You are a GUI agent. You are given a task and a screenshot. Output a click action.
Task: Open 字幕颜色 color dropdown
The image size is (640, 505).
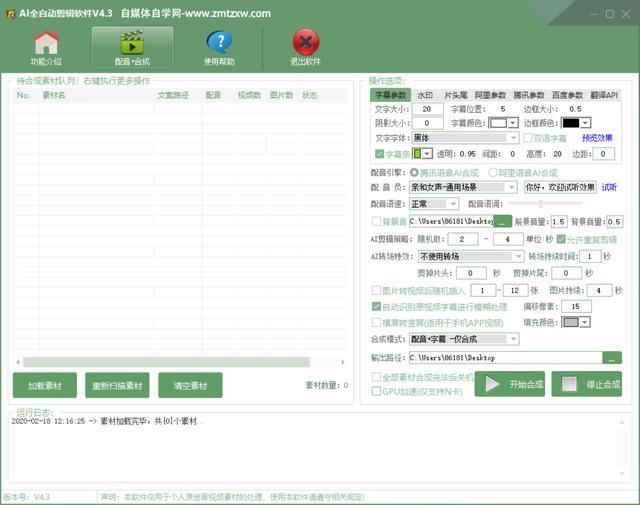[x=513, y=123]
